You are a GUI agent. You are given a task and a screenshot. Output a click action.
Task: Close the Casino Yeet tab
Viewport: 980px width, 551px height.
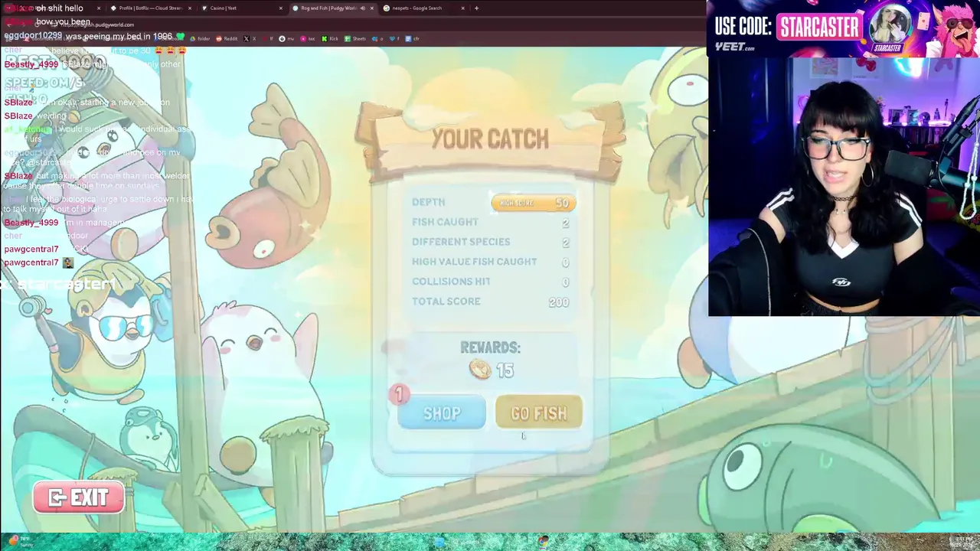pyautogui.click(x=281, y=8)
